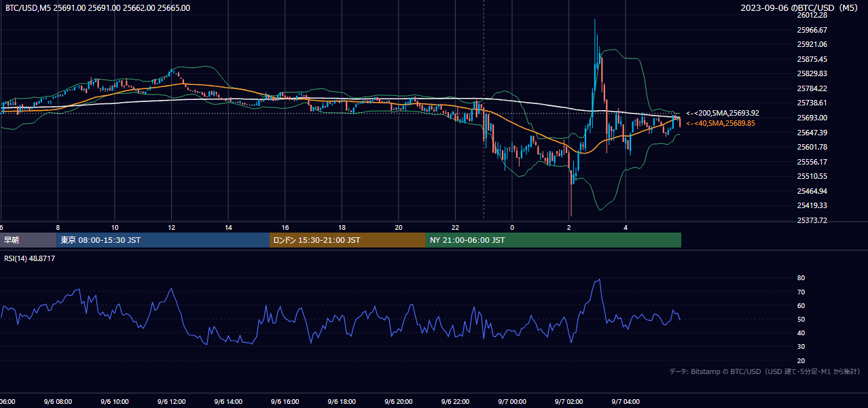Click the 9/7 00:00 bottom axis label
This screenshot has height=408, width=868.
pyautogui.click(x=512, y=402)
